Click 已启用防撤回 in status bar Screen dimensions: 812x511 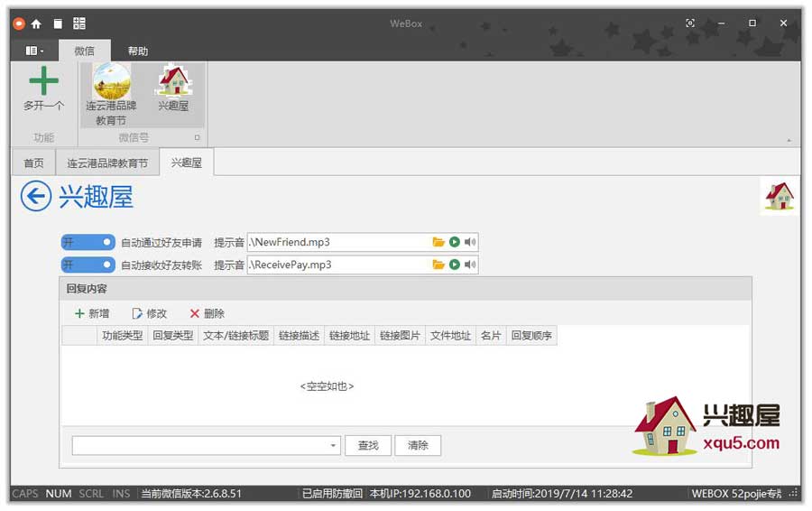[332, 493]
